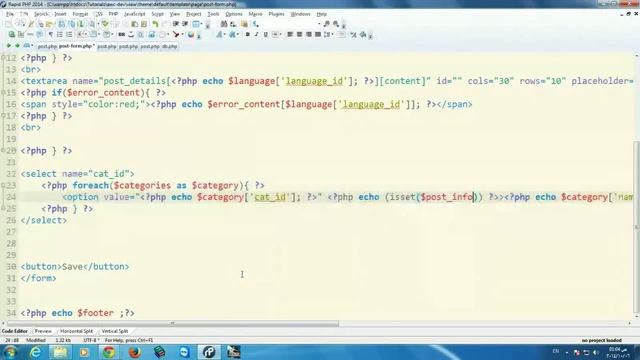
Task: Click 'Modified' status bar entry
Action: pos(36,340)
